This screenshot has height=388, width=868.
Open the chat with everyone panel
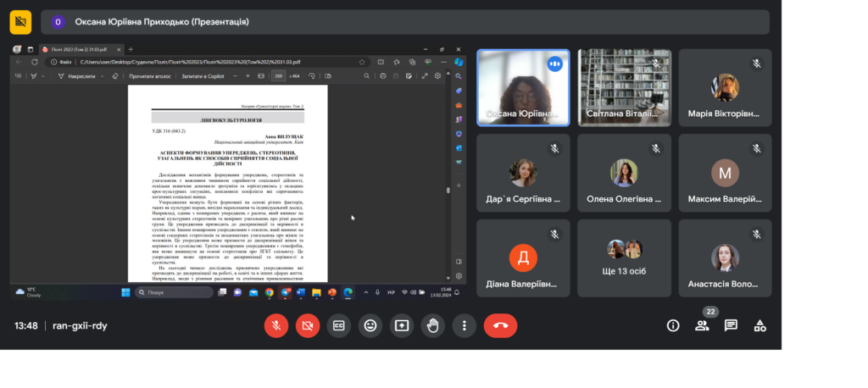coord(731,325)
